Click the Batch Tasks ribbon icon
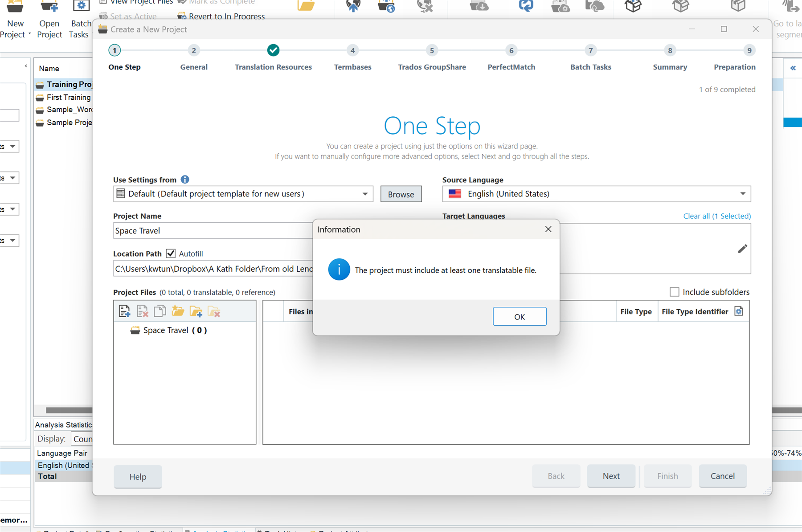Image resolution: width=802 pixels, height=532 pixels. tap(81, 20)
